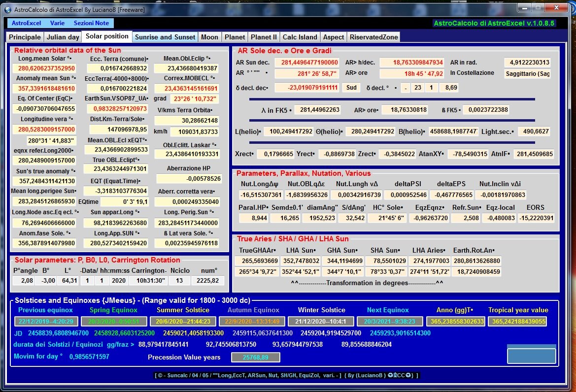Go to the Julian day tab

click(x=63, y=37)
